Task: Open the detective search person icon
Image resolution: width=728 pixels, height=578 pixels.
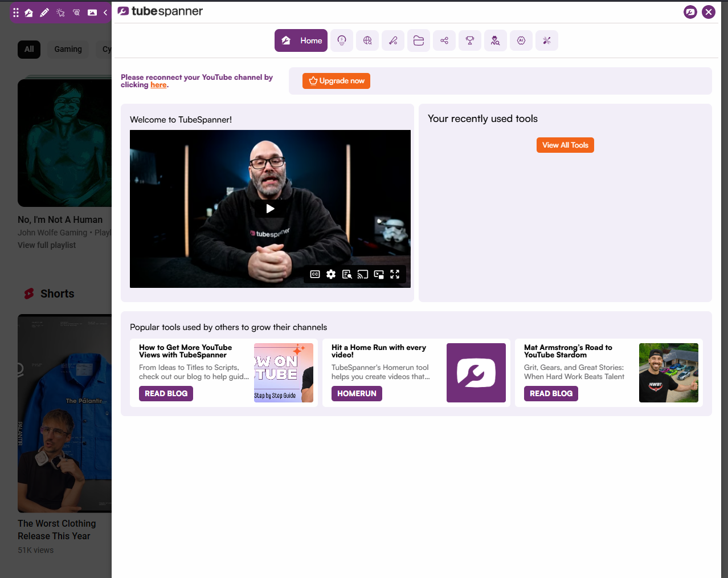Action: click(496, 40)
